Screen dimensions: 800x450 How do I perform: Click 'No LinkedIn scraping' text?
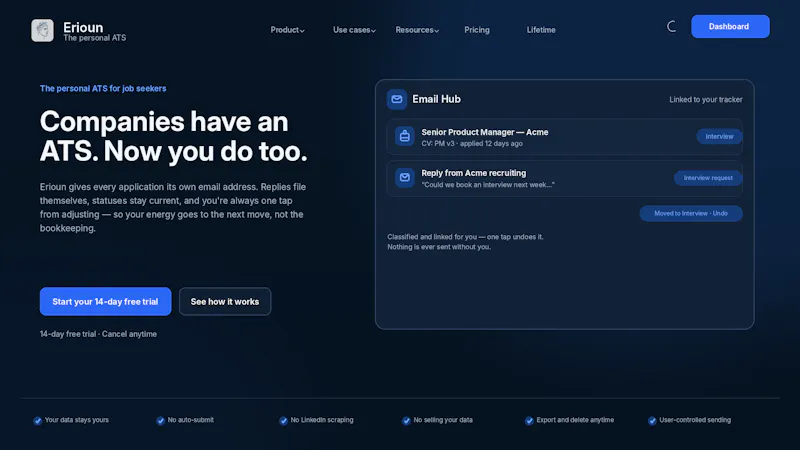pos(322,420)
